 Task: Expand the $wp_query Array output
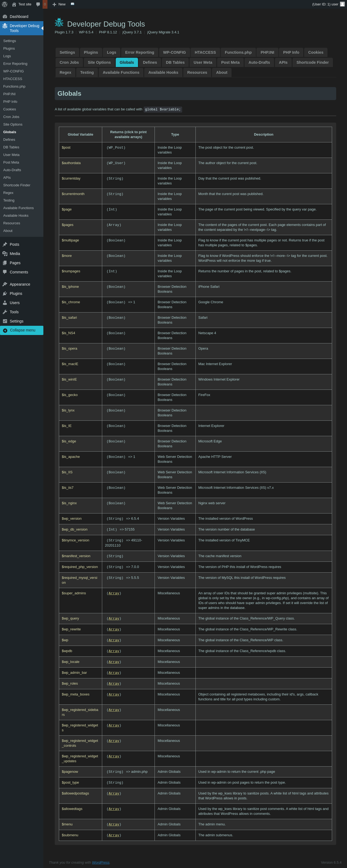(x=114, y=619)
